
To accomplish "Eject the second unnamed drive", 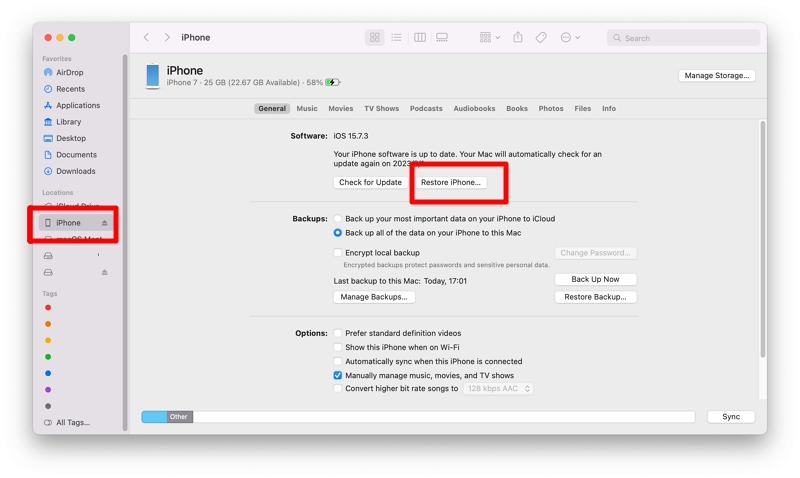I will (x=105, y=272).
